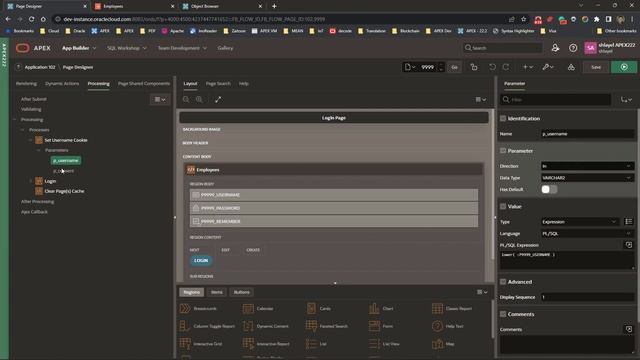The image size is (640, 360).
Task: Select the Faceted Search region icon
Action: (x=311, y=326)
